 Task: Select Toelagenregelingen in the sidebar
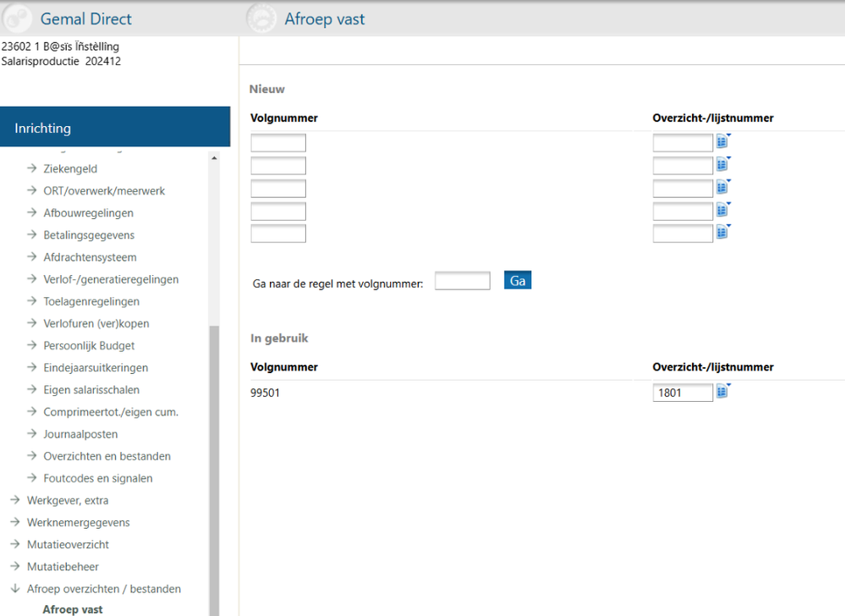pos(91,301)
